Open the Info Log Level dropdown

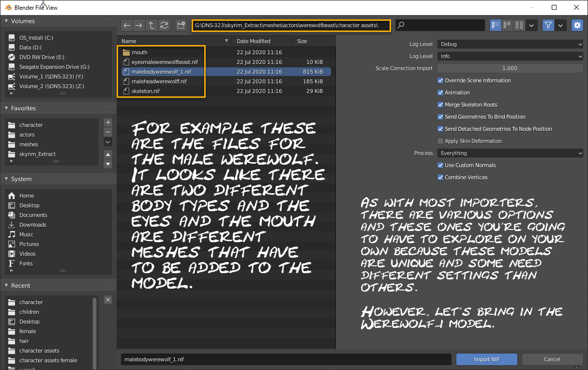coord(510,56)
